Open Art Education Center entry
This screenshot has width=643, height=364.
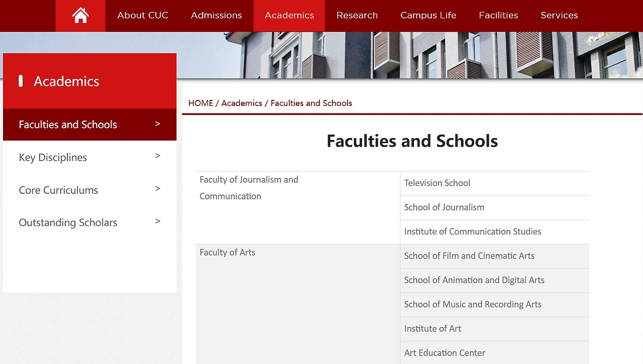click(445, 353)
